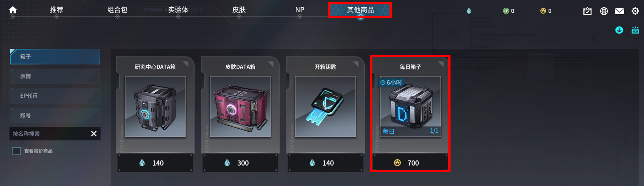Viewport: 644px width, 186px height.
Task: Enable the 查看减价商品 checkbox
Action: click(16, 151)
